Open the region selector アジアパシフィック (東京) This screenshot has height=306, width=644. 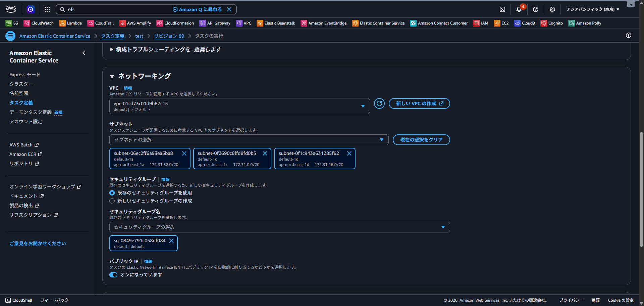[593, 9]
